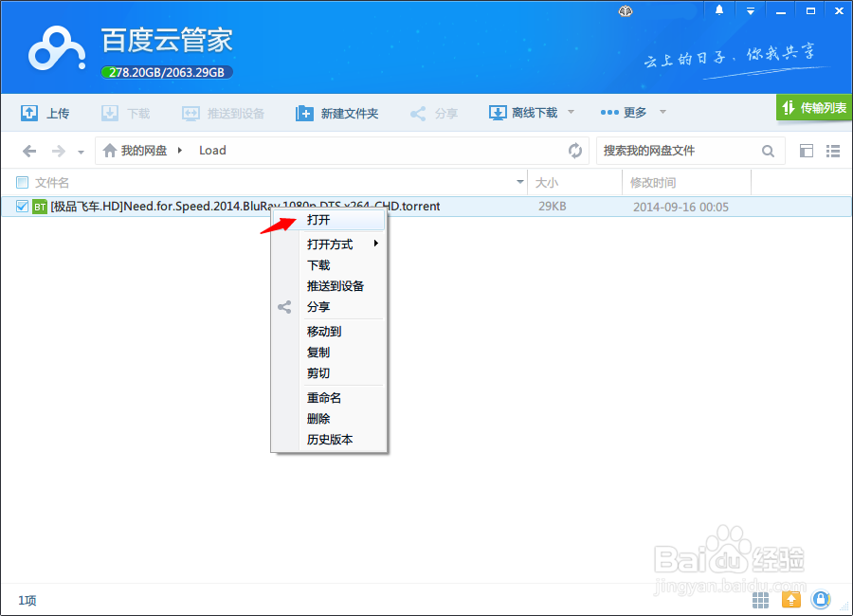Expand the breadcrumb arrow after 我的网盘

click(179, 150)
